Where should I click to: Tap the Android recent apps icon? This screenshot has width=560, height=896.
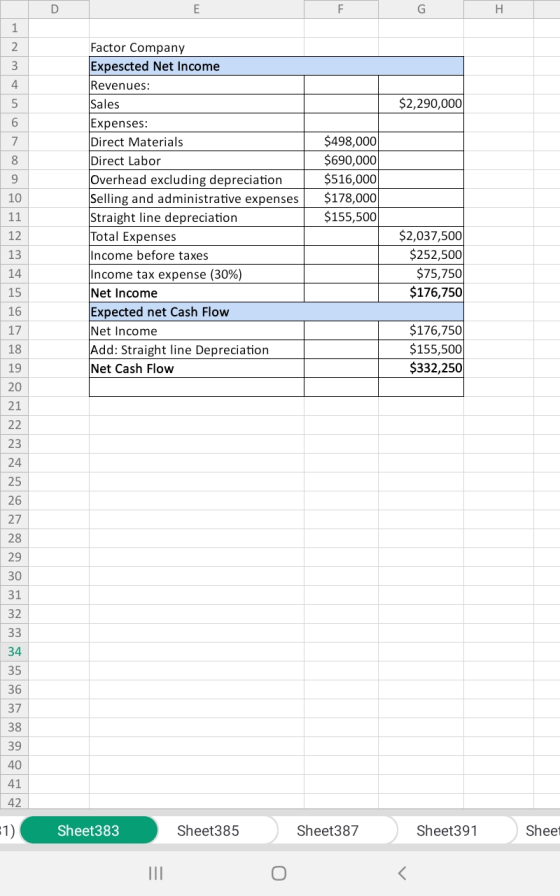click(155, 873)
